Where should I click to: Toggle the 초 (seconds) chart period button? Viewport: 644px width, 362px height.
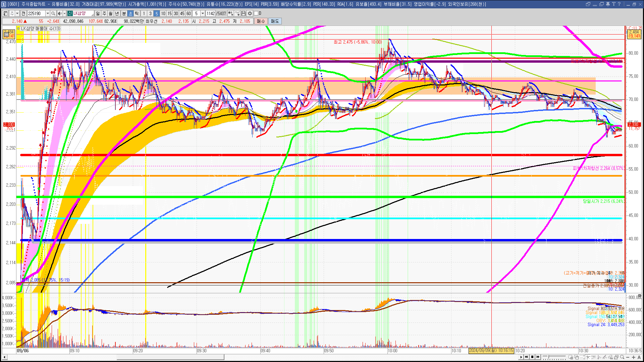130,13
